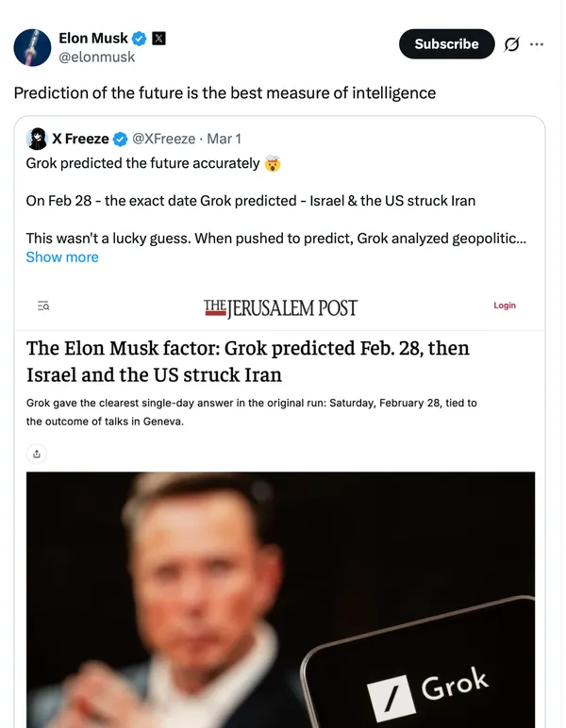Click the Elon Musk display name
This screenshot has width=566, height=728.
coord(92,39)
